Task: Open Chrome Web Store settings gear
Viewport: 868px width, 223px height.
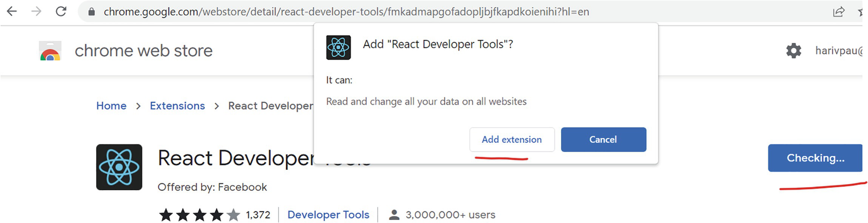Action: (794, 50)
